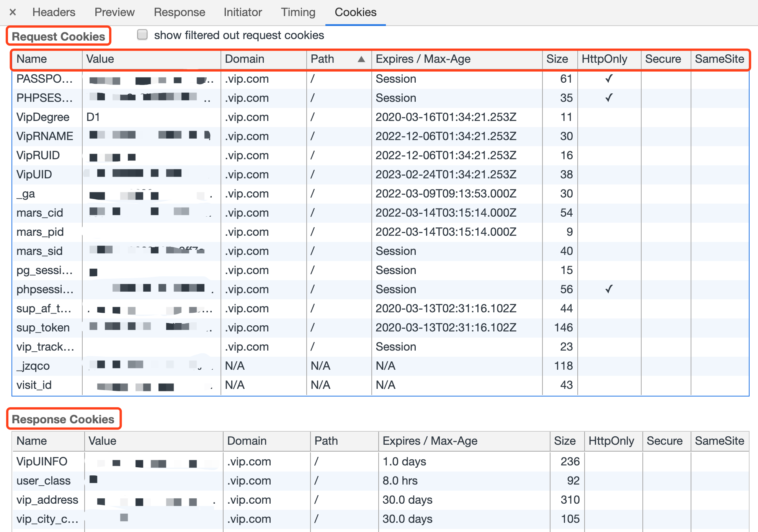Select the mars_sid cookie row

click(x=39, y=251)
